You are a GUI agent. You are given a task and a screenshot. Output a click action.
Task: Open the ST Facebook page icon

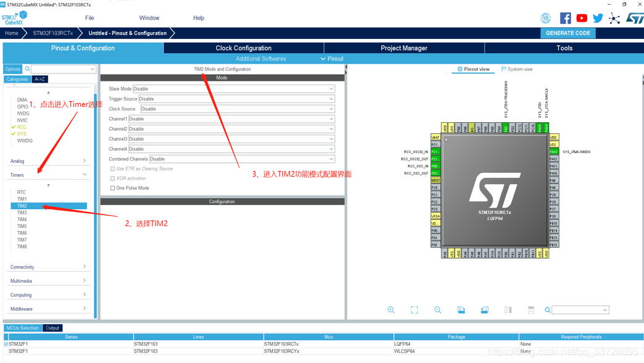[565, 18]
